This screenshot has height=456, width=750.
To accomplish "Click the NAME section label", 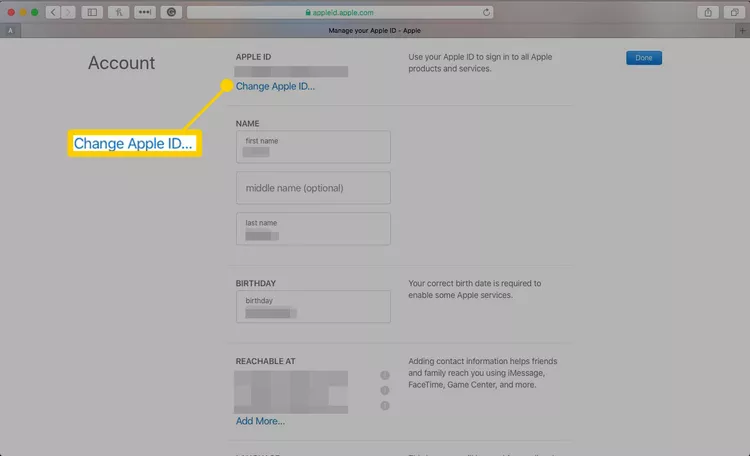I will pos(247,123).
